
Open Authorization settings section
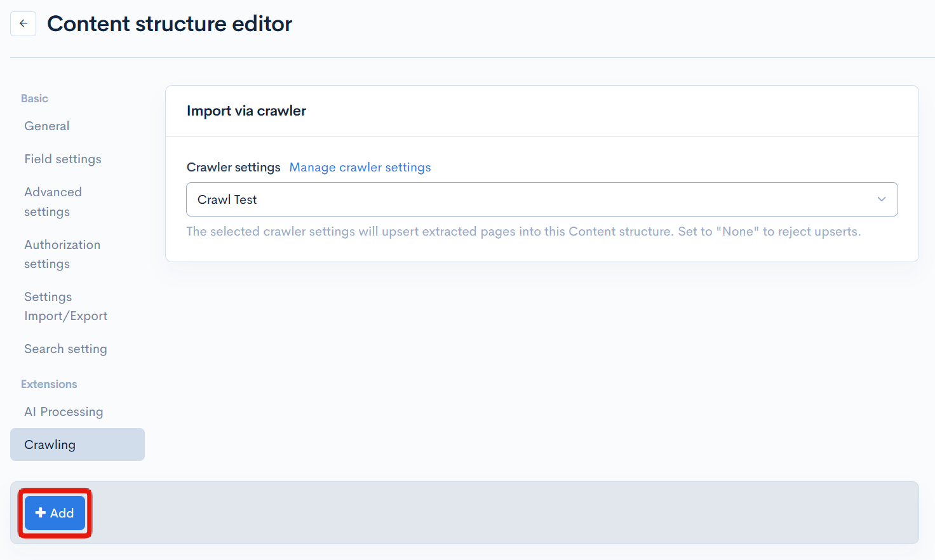(x=62, y=254)
